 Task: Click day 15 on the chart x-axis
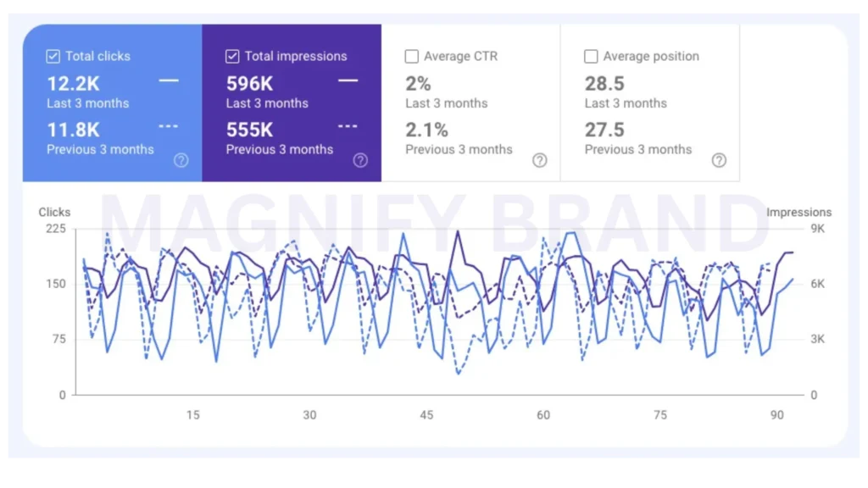(192, 415)
